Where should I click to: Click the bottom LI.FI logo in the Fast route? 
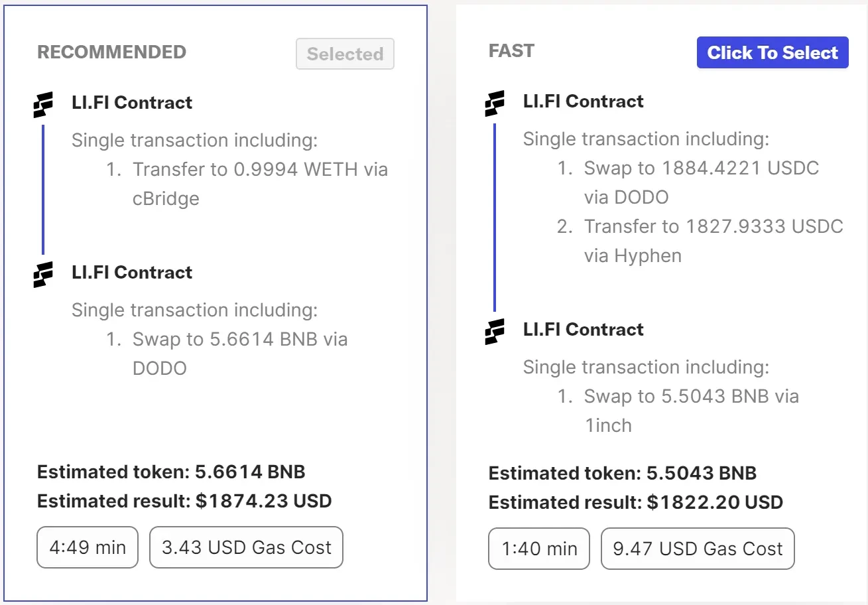[x=495, y=332]
